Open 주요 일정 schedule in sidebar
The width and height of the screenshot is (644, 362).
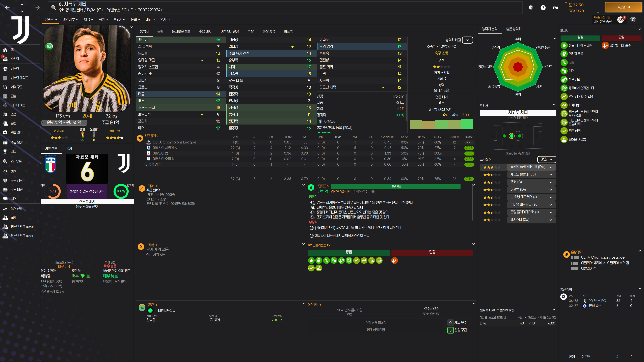[x=16, y=142]
